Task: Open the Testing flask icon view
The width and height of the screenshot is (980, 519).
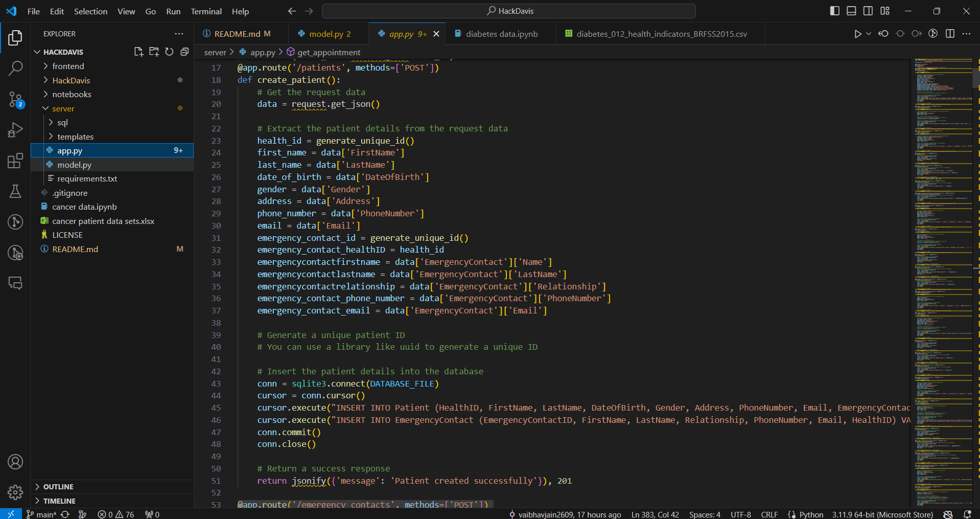Action: 15,191
